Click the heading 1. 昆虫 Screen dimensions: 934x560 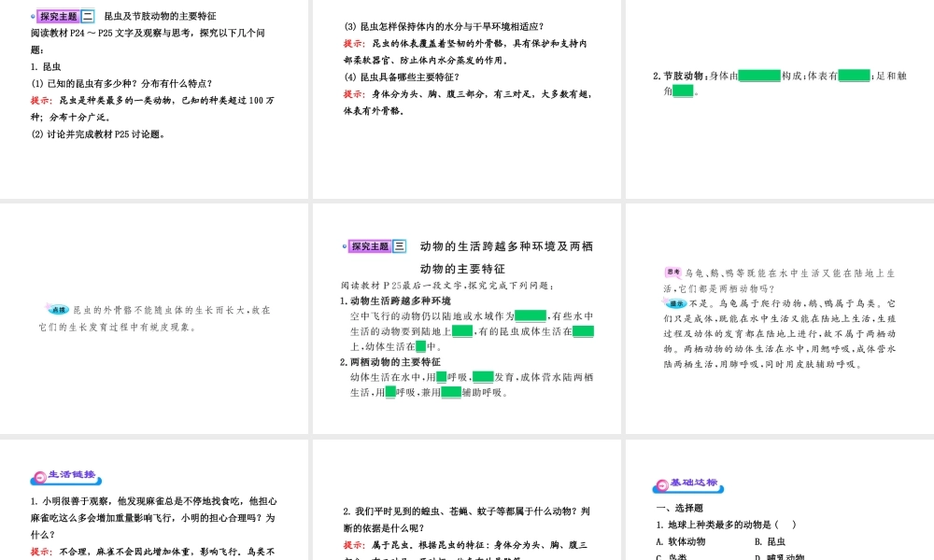tap(46, 66)
